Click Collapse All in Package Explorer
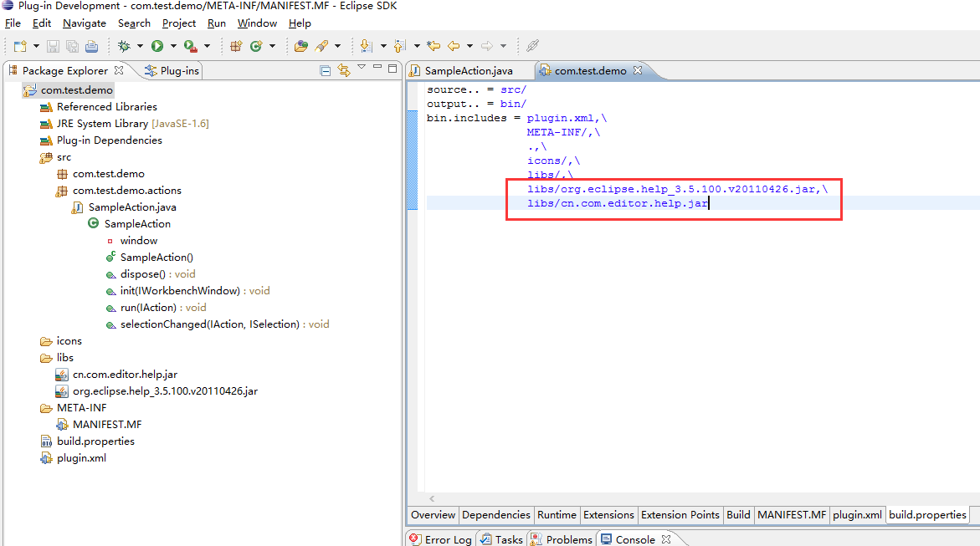The image size is (980, 546). (325, 70)
